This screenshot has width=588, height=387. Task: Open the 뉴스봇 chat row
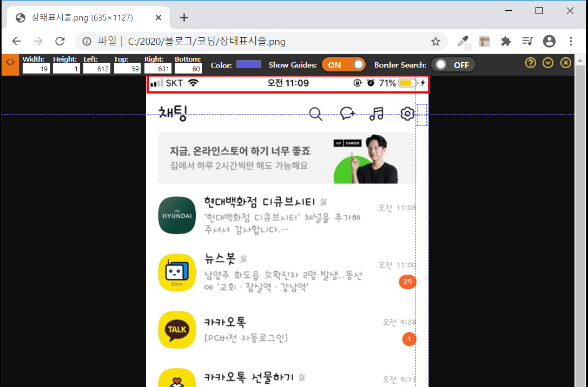(x=287, y=273)
